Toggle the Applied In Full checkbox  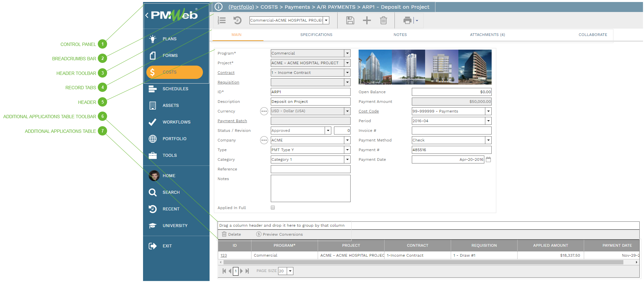click(x=273, y=207)
